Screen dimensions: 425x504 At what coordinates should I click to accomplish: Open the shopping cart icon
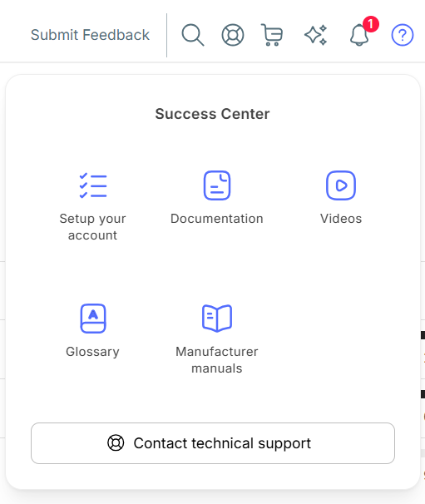click(x=272, y=35)
